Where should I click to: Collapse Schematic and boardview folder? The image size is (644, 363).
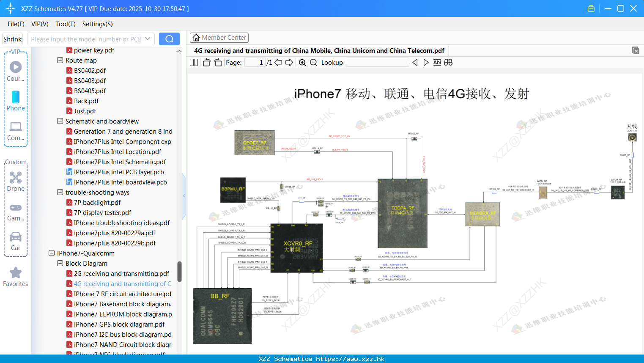click(60, 121)
